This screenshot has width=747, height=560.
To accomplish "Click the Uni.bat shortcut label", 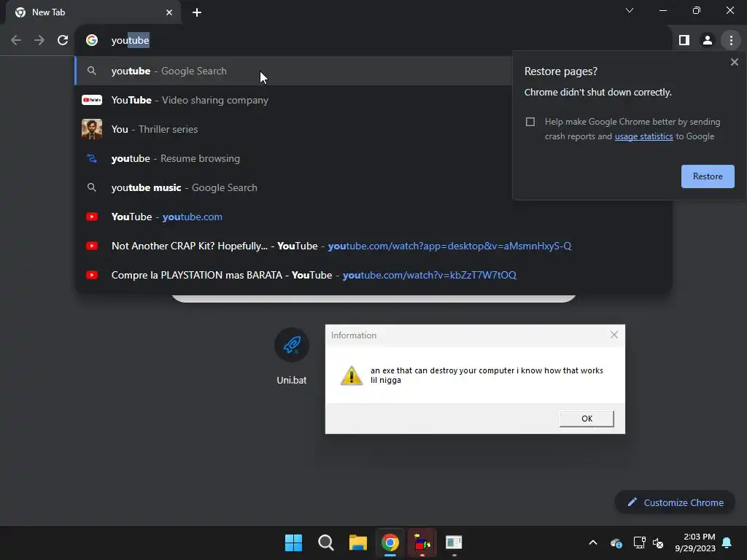I will coord(292,380).
